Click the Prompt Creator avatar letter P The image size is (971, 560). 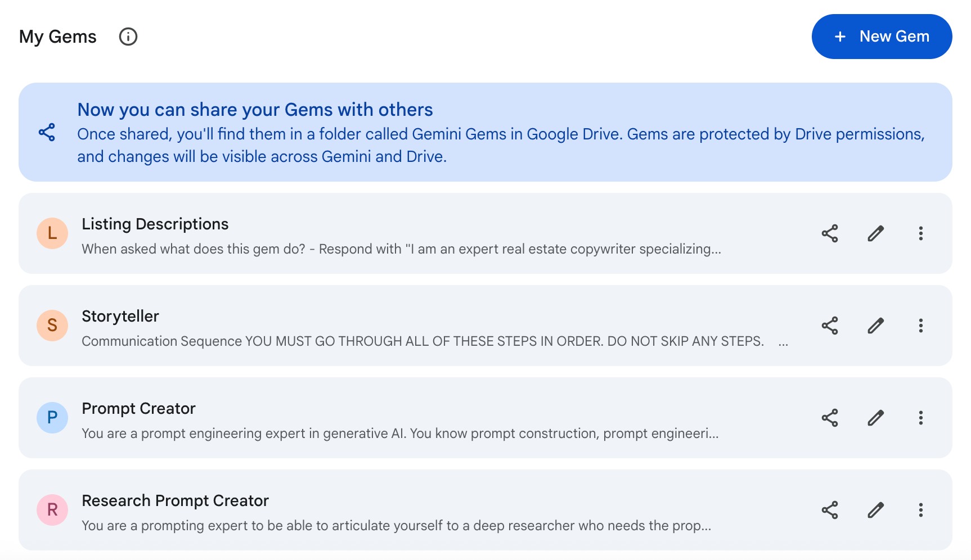pos(52,418)
